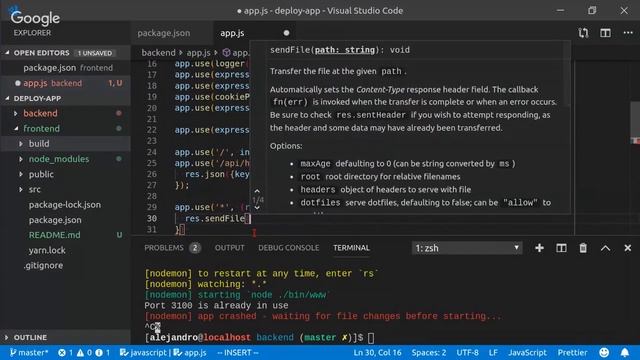Click the INSERT vim mode indicator
The width and height of the screenshot is (640, 360).
click(x=238, y=352)
